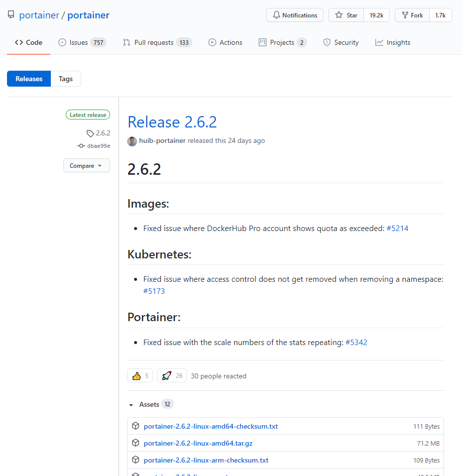Click the Projects board icon
The height and width of the screenshot is (476, 462).
click(x=263, y=42)
